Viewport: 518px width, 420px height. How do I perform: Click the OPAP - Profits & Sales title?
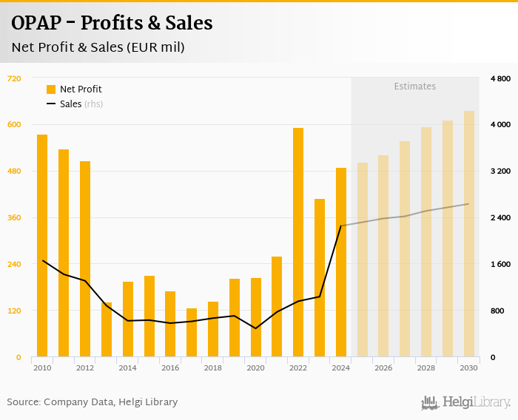point(112,24)
